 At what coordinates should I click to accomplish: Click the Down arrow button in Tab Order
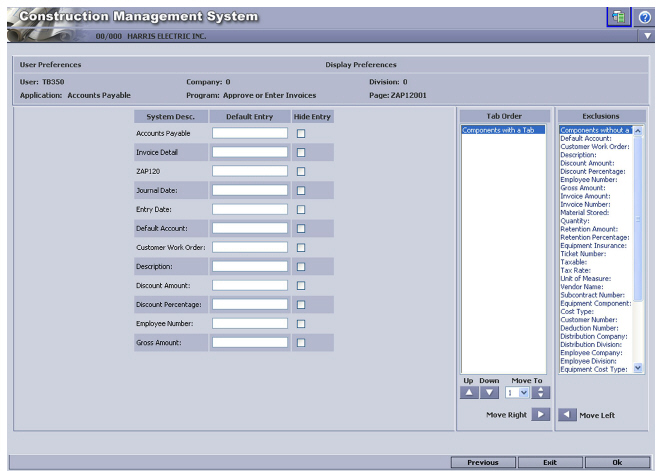pyautogui.click(x=490, y=393)
